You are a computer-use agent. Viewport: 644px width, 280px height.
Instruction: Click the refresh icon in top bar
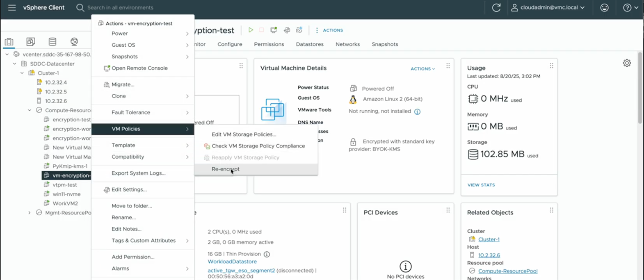496,8
